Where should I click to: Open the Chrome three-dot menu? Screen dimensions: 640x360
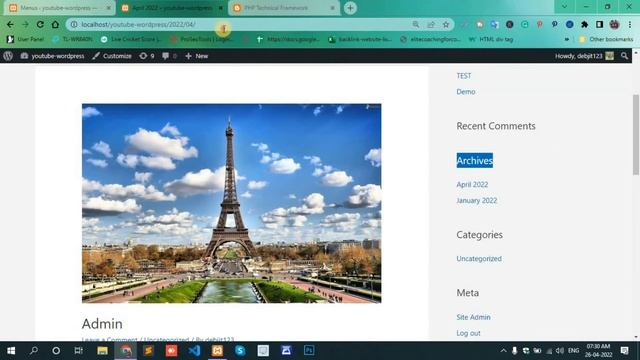(630, 24)
